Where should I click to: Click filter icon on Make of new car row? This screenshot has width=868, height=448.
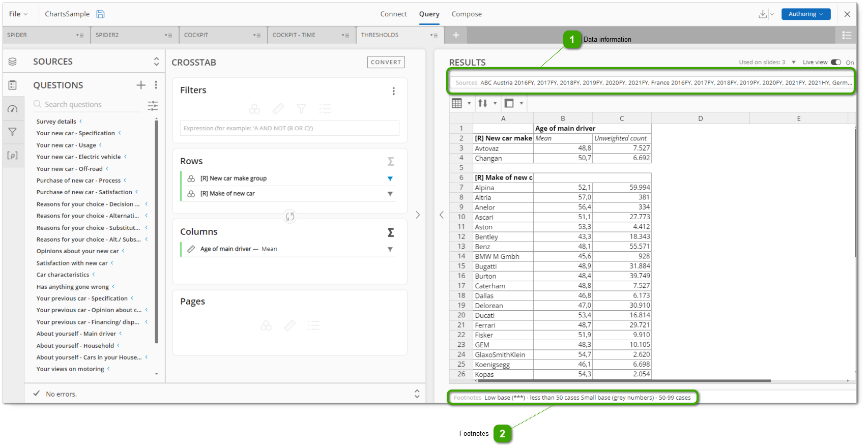[390, 194]
